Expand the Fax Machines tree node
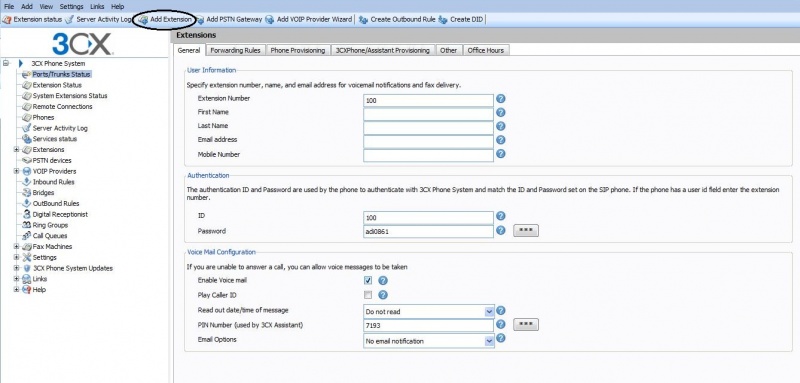Image resolution: width=800 pixels, height=383 pixels. [x=16, y=247]
